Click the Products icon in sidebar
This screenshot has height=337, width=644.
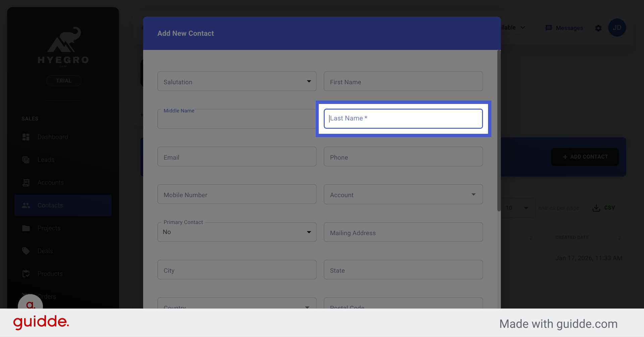(26, 274)
